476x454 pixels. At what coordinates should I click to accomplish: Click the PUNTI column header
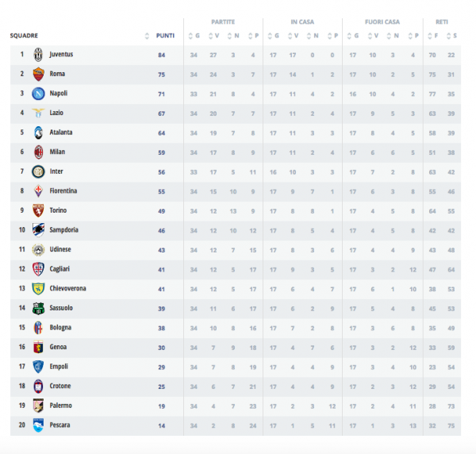(165, 36)
